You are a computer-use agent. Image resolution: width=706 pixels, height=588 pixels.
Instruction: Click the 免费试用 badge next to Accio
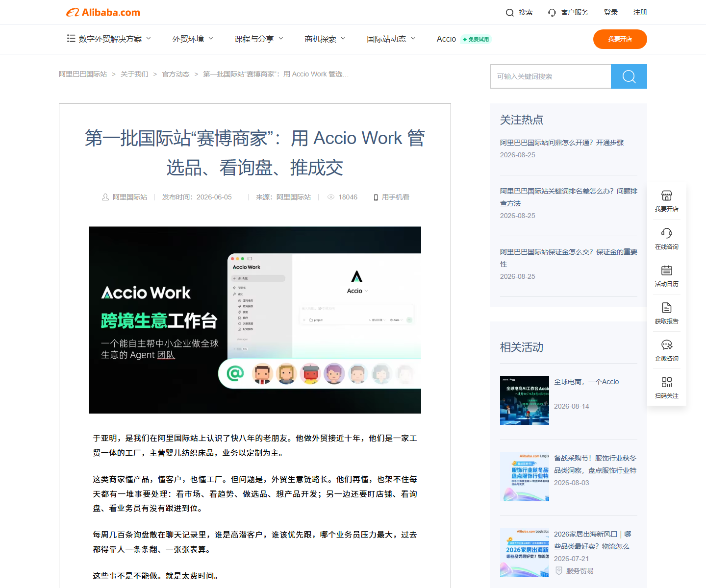(476, 39)
